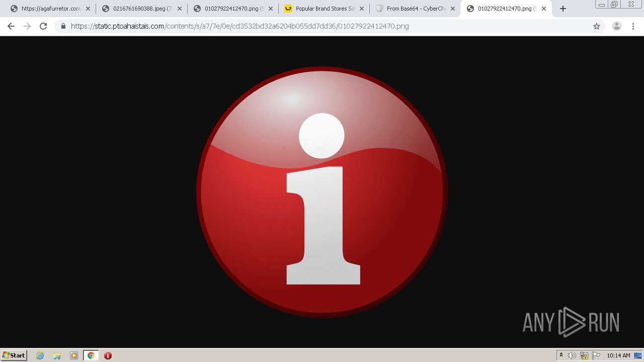Show hidden system tray icons
The height and width of the screenshot is (362, 644).
(x=561, y=355)
